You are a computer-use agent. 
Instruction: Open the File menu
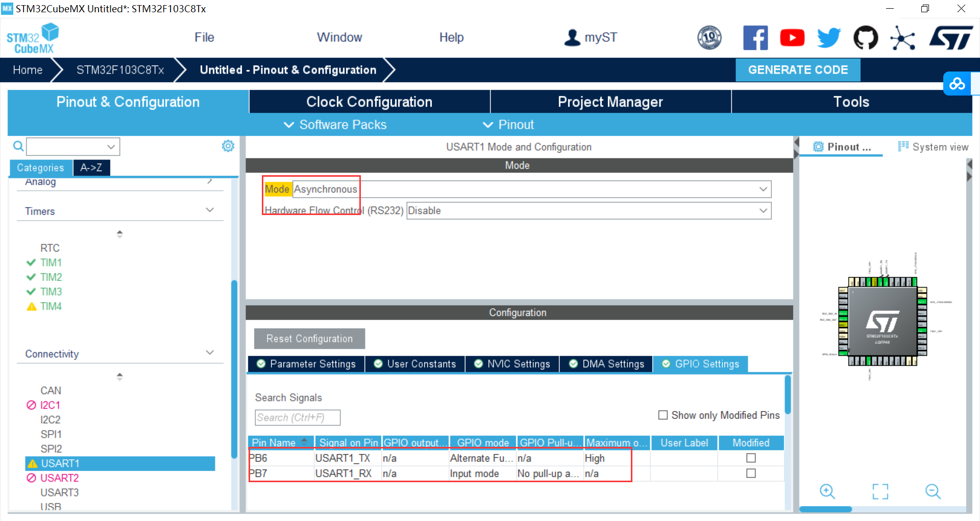click(x=204, y=37)
